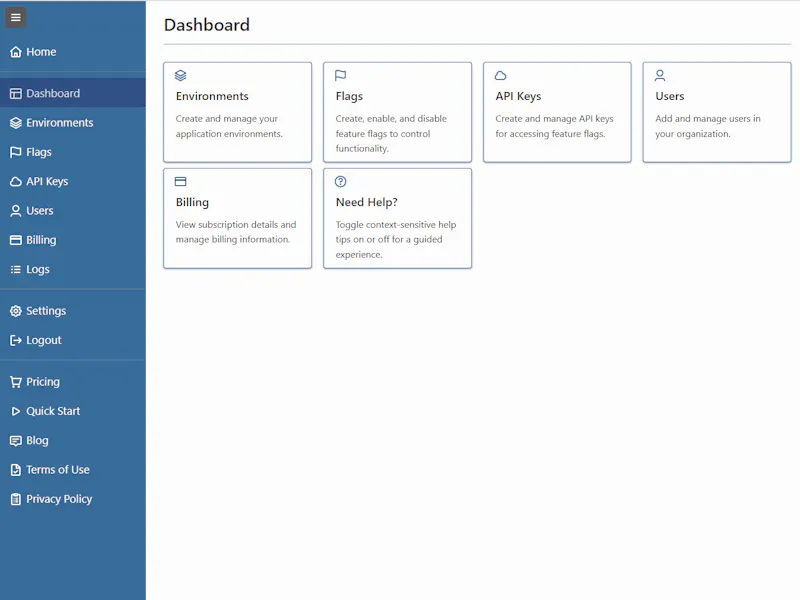This screenshot has height=600, width=800.
Task: Click the flag icon on Flags card
Action: (340, 76)
